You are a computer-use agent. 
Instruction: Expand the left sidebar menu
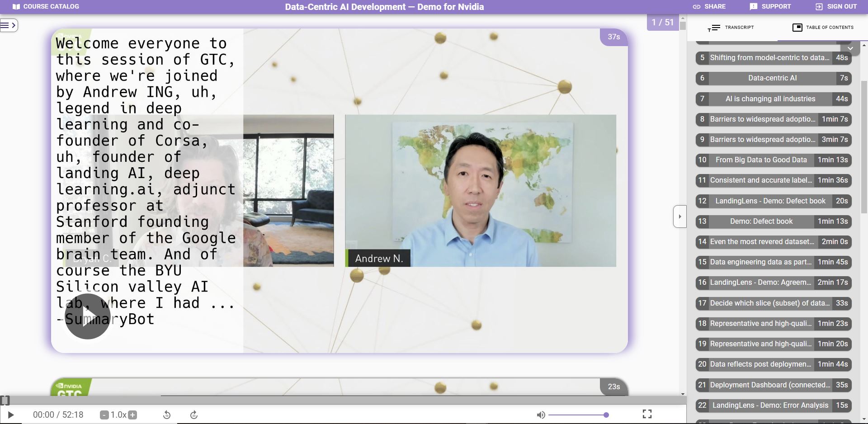[9, 25]
